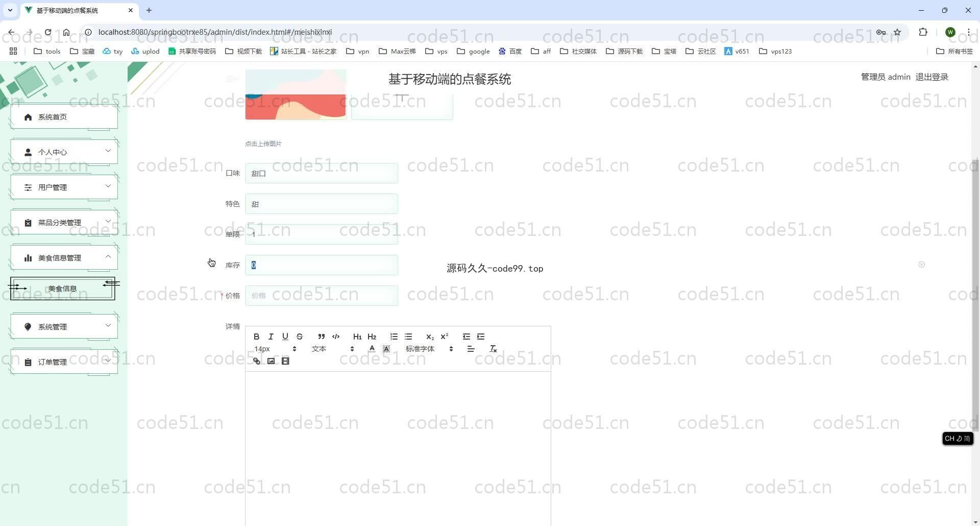Open the 标准字体 font family dropdown

pyautogui.click(x=429, y=349)
